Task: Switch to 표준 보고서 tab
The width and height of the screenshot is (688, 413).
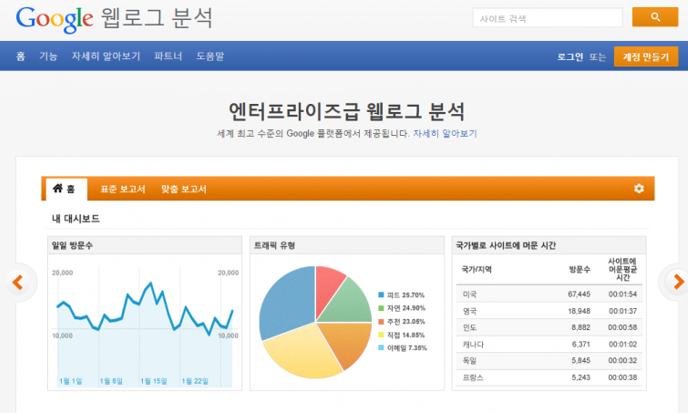Action: [123, 189]
